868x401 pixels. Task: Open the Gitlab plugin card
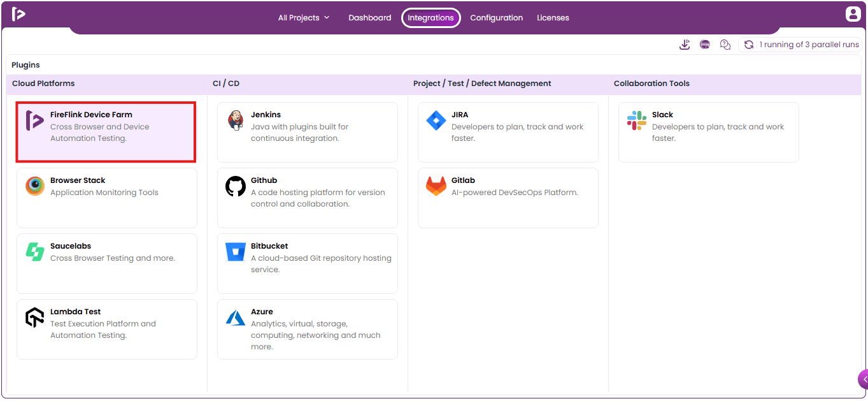click(508, 198)
